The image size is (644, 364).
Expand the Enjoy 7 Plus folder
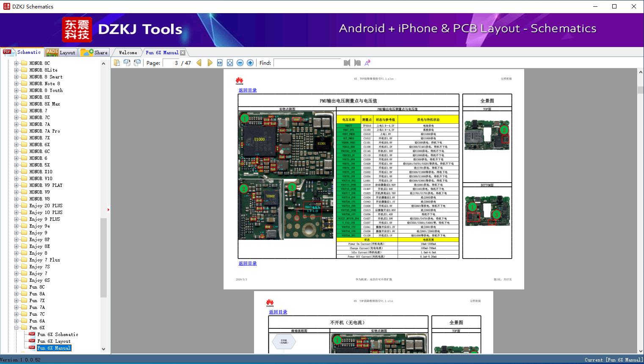16,260
